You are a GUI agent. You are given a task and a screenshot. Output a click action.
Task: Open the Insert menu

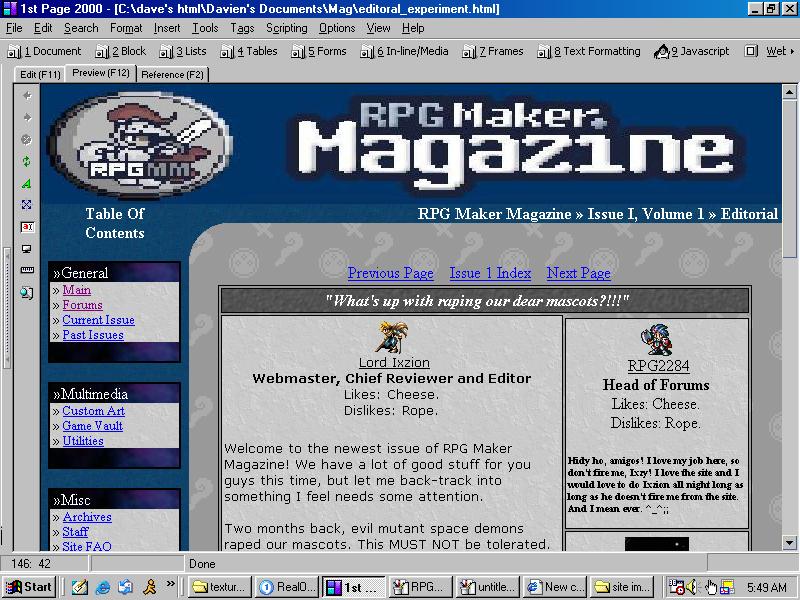point(167,28)
